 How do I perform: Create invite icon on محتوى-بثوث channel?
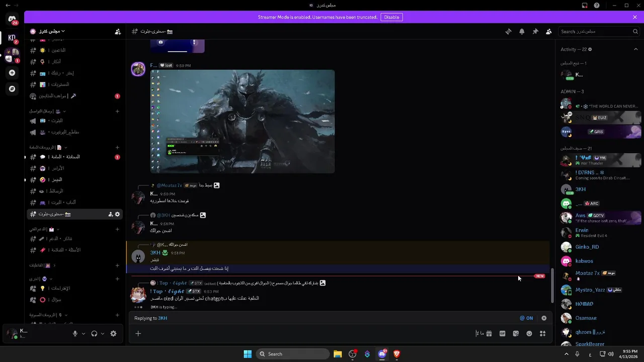tap(110, 214)
